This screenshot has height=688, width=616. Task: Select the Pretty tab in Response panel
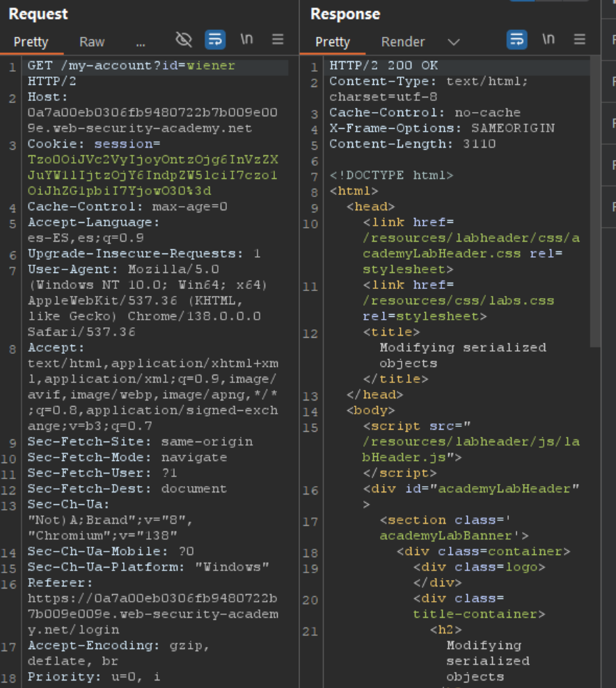(x=333, y=42)
